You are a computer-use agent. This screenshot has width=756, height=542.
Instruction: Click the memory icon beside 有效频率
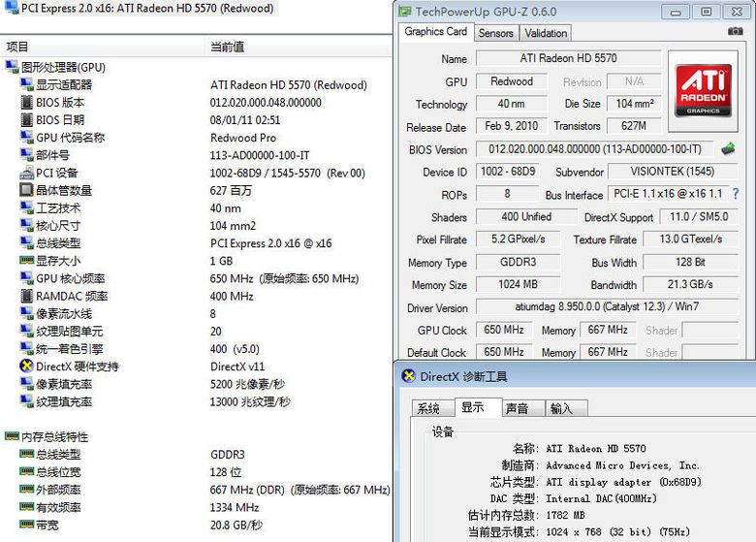[x=26, y=507]
